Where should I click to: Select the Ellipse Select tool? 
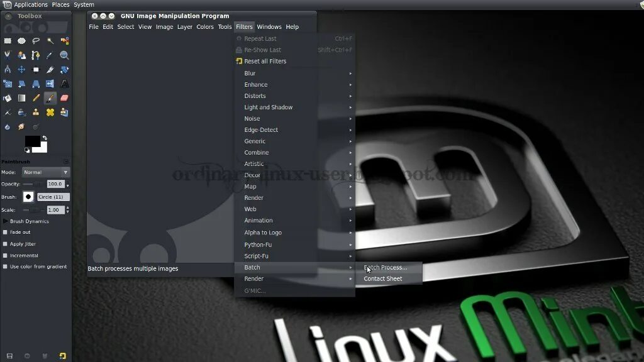[x=22, y=41]
